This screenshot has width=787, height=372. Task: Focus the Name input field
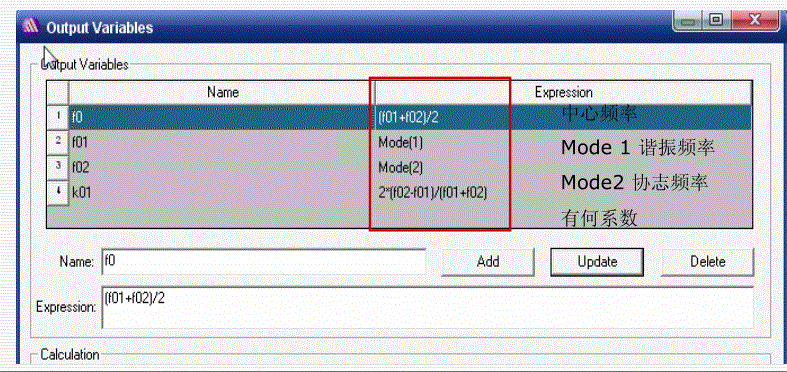point(264,262)
